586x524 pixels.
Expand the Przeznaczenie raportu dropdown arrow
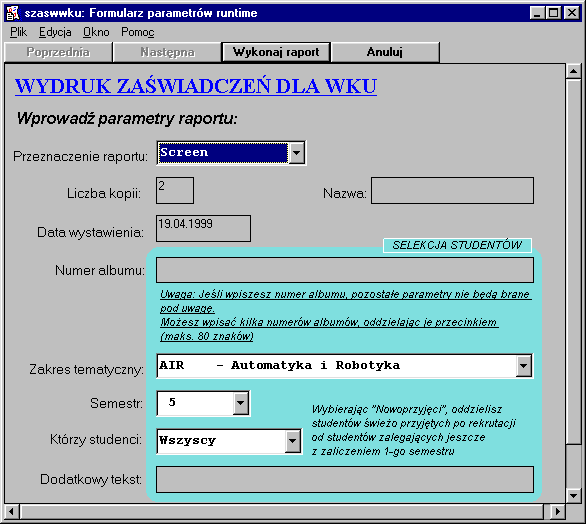click(x=297, y=152)
